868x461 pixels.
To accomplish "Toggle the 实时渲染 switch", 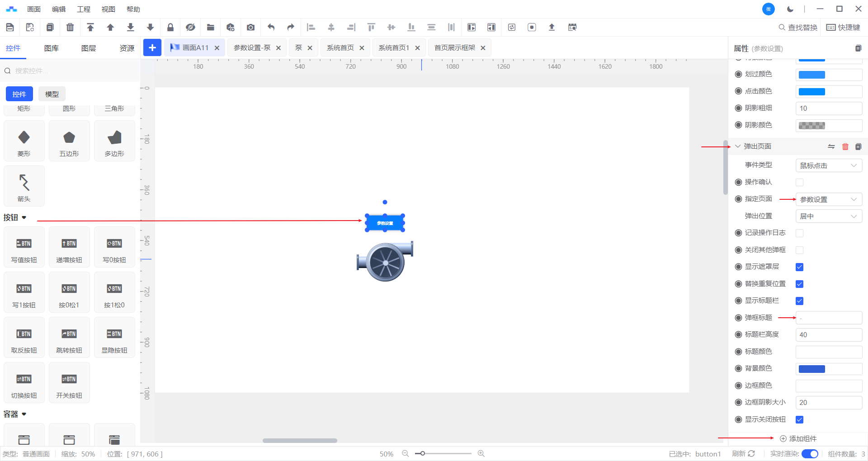I will tap(809, 454).
